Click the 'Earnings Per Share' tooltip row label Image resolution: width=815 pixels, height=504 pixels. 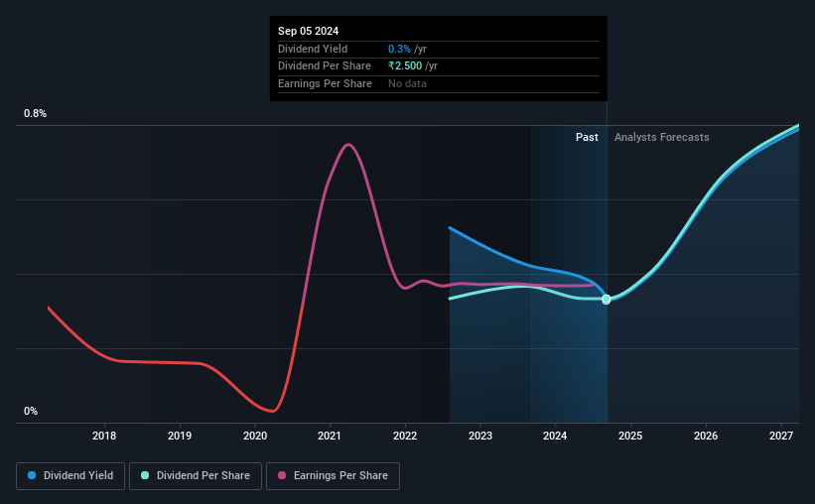click(x=325, y=83)
